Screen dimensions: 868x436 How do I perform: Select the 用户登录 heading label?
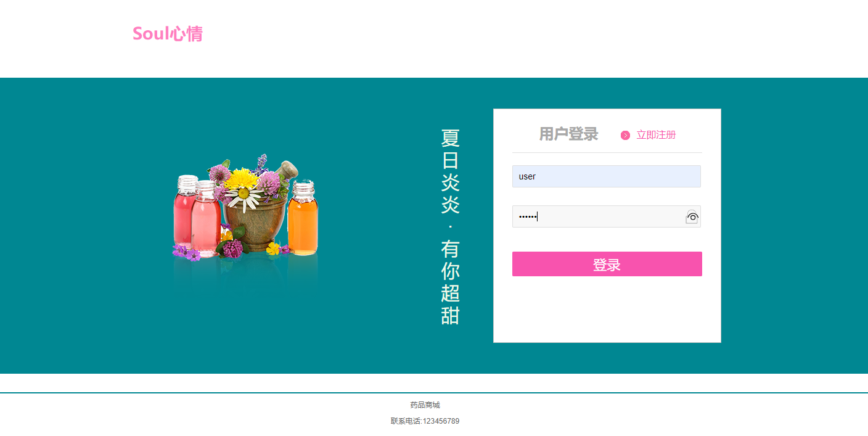tap(567, 134)
